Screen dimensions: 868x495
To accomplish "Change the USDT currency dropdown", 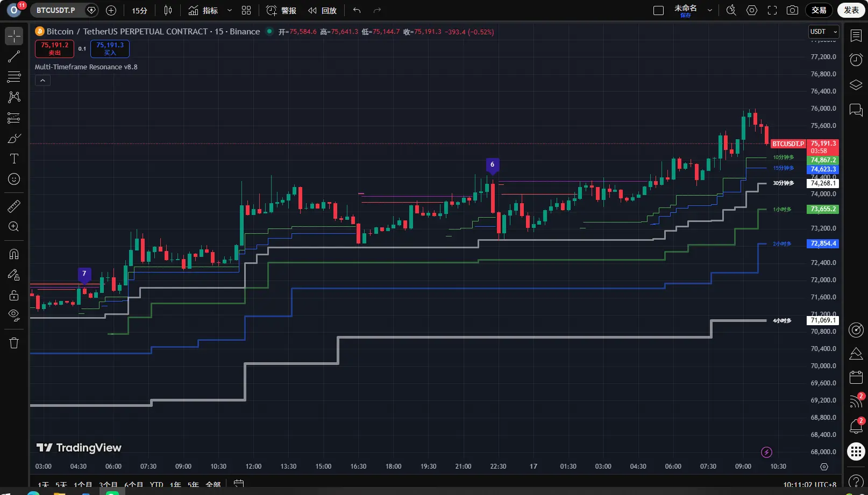I will pos(823,32).
